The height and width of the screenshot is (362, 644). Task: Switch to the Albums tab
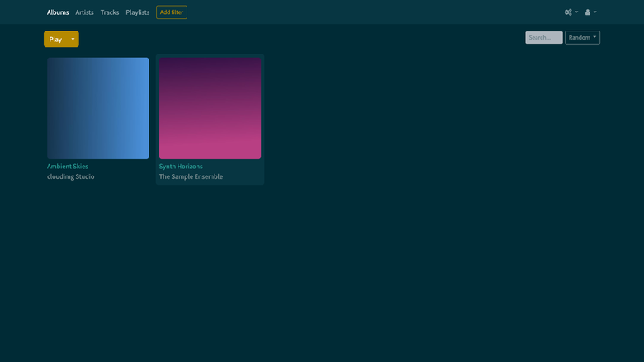pyautogui.click(x=58, y=12)
